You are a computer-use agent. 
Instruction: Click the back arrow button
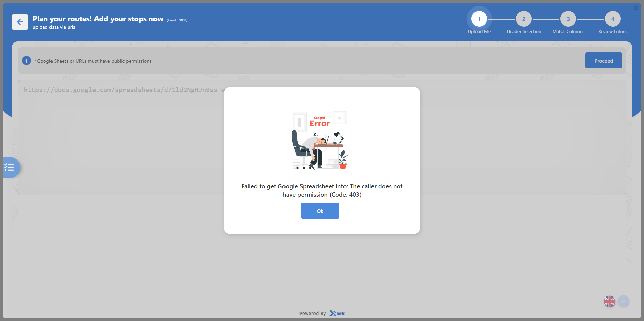(x=20, y=22)
